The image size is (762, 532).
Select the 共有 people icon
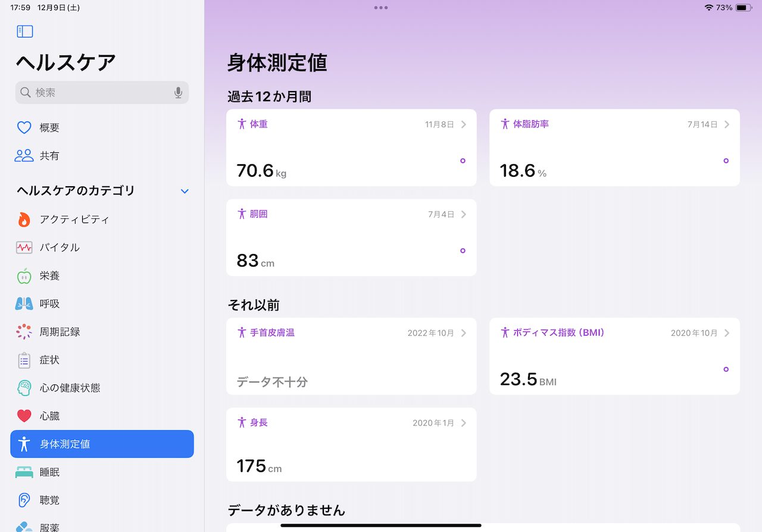click(24, 156)
